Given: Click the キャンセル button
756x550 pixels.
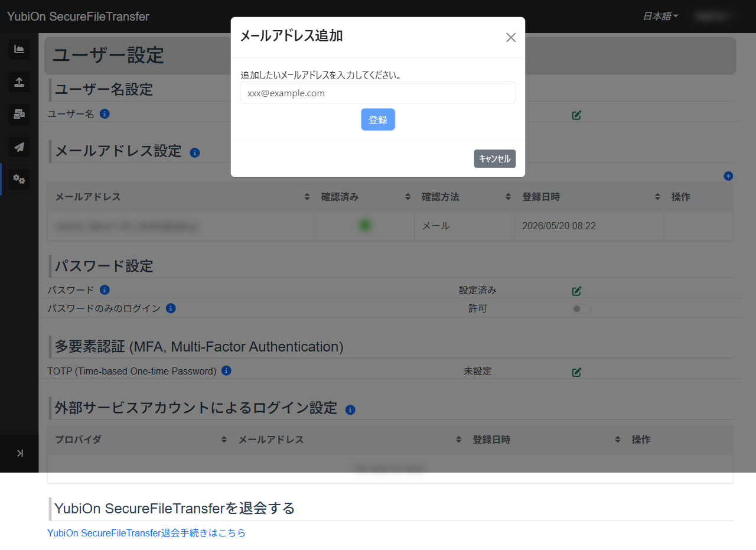Looking at the screenshot, I should click(x=494, y=158).
